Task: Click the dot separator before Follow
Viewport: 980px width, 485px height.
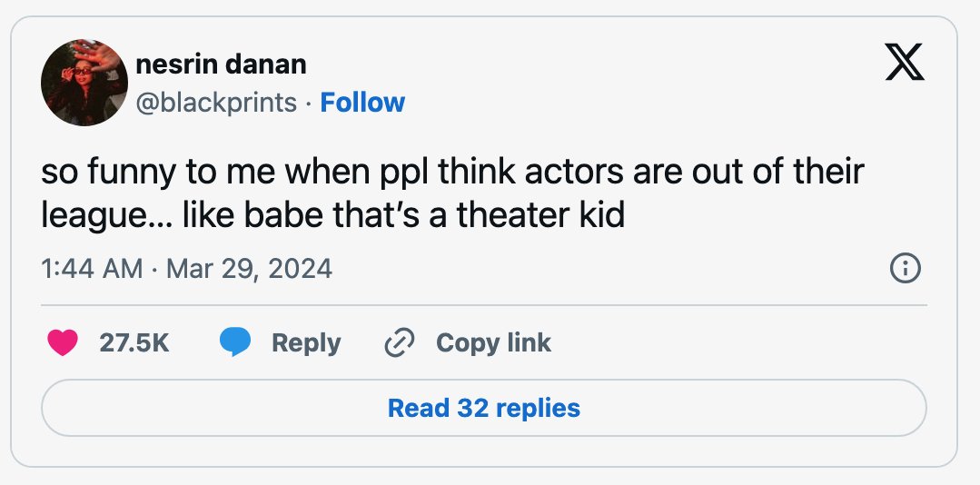Action: click(x=309, y=104)
